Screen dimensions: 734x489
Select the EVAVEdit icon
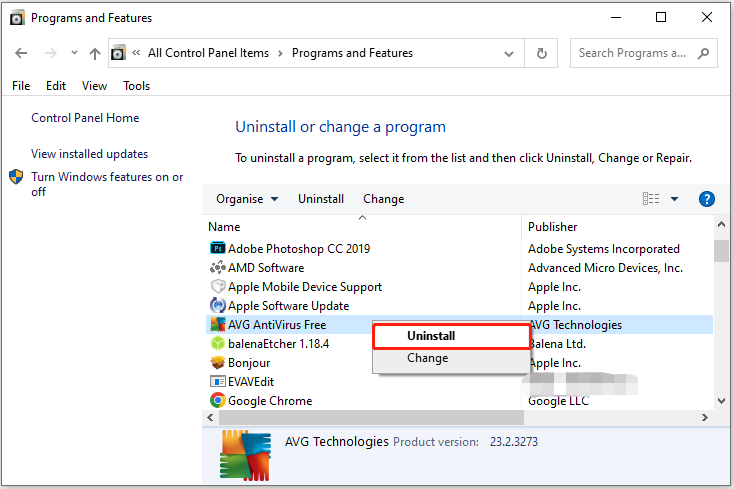pos(218,382)
